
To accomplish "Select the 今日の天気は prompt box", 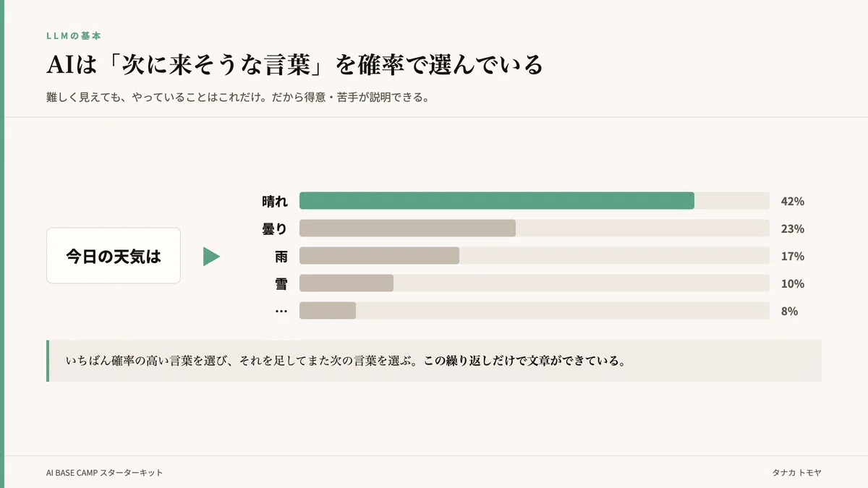I will 114,256.
